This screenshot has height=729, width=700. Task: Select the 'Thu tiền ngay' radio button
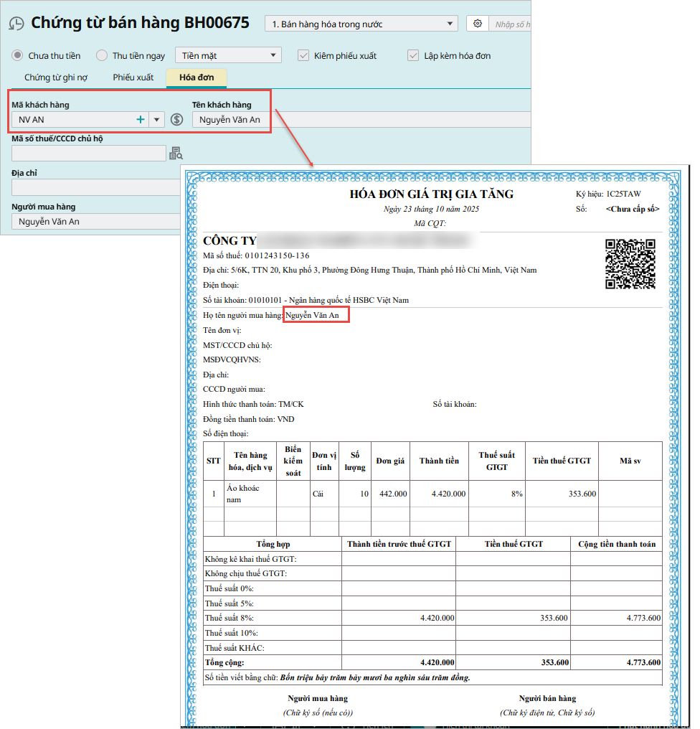[x=102, y=55]
